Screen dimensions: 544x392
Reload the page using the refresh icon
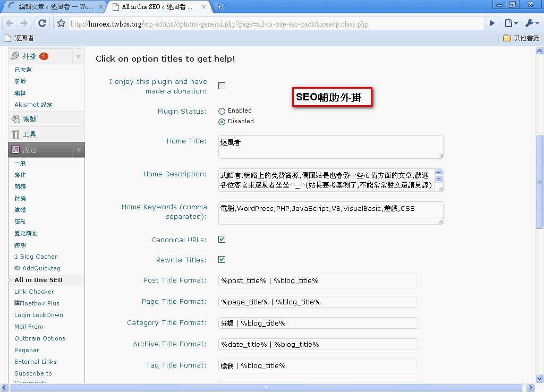click(x=42, y=23)
